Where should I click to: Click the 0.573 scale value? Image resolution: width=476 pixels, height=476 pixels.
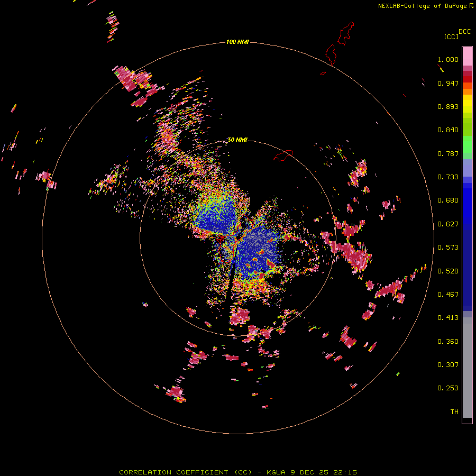click(448, 248)
